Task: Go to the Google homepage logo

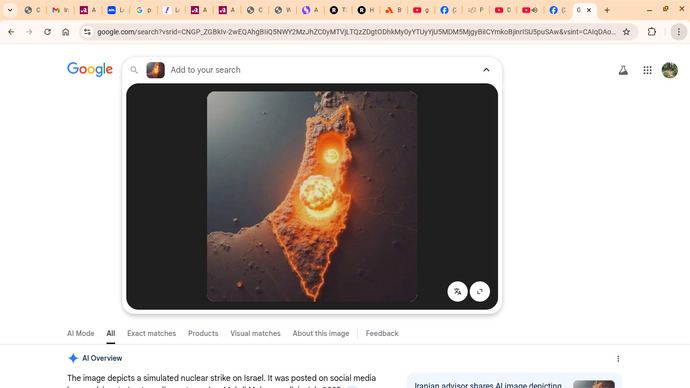Action: (x=90, y=69)
